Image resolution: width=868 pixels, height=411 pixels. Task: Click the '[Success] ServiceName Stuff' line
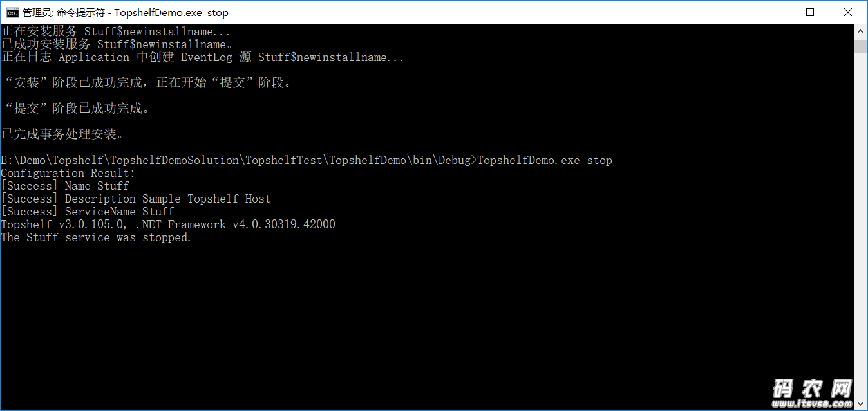pos(88,212)
